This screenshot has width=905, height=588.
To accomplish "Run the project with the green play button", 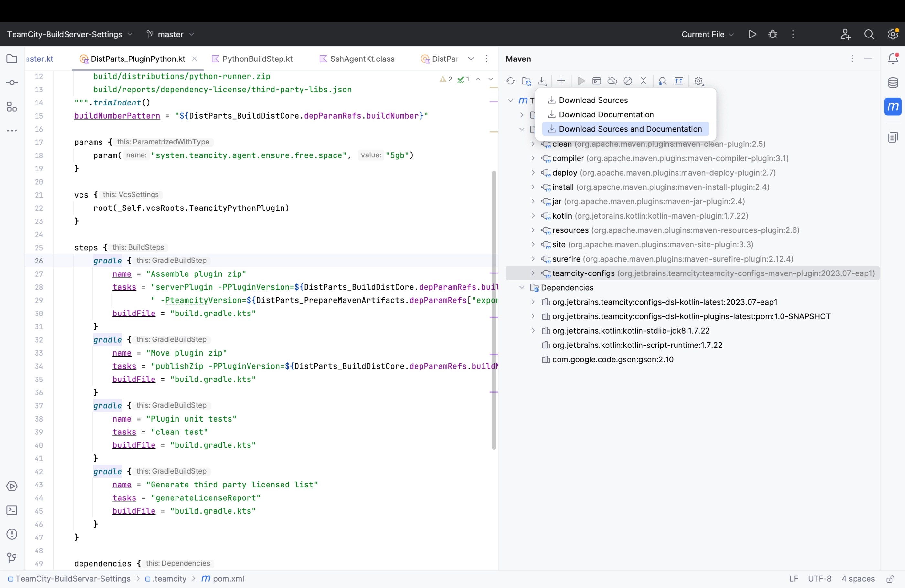I will point(752,34).
